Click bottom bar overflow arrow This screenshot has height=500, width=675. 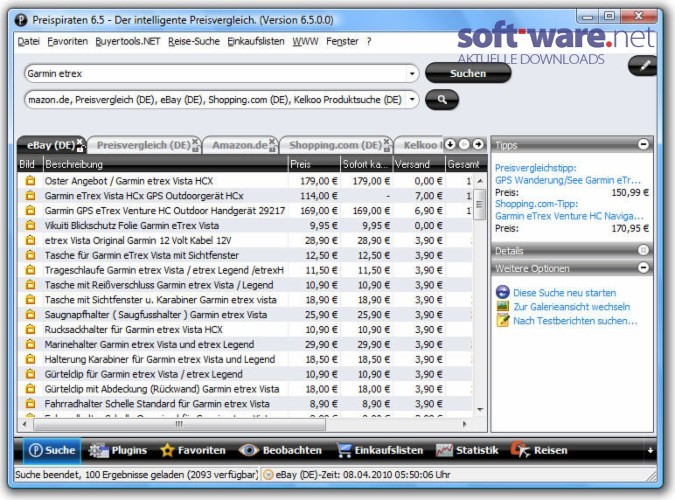coord(650,450)
